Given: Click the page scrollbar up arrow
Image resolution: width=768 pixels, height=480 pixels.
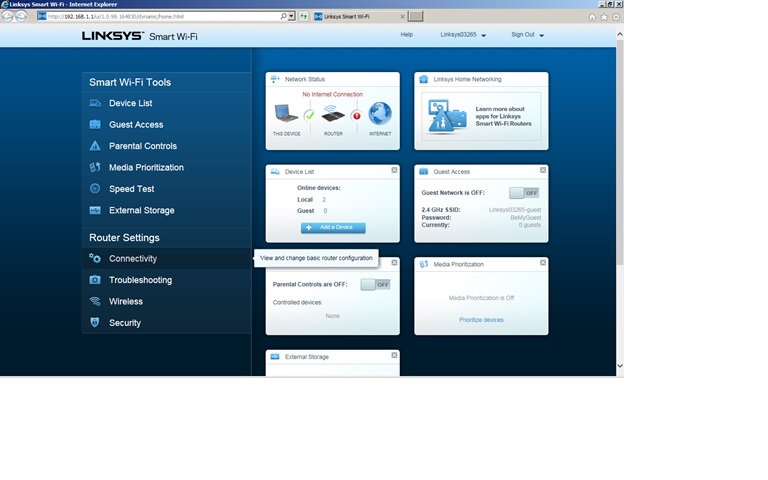Looking at the screenshot, I should coord(620,34).
